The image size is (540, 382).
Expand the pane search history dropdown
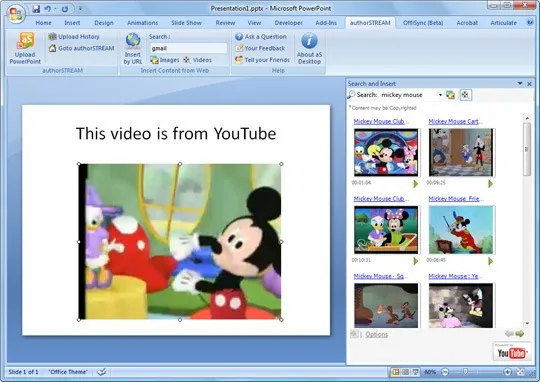(440, 95)
